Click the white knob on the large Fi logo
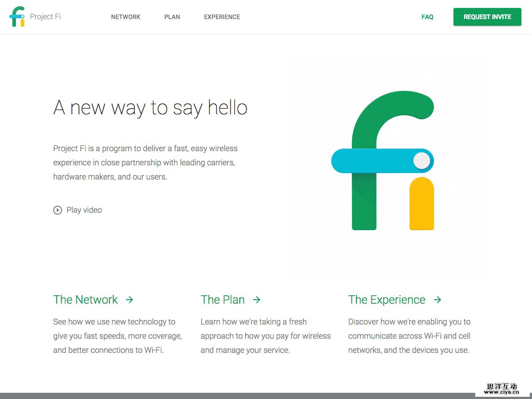The width and height of the screenshot is (532, 399). click(x=422, y=160)
